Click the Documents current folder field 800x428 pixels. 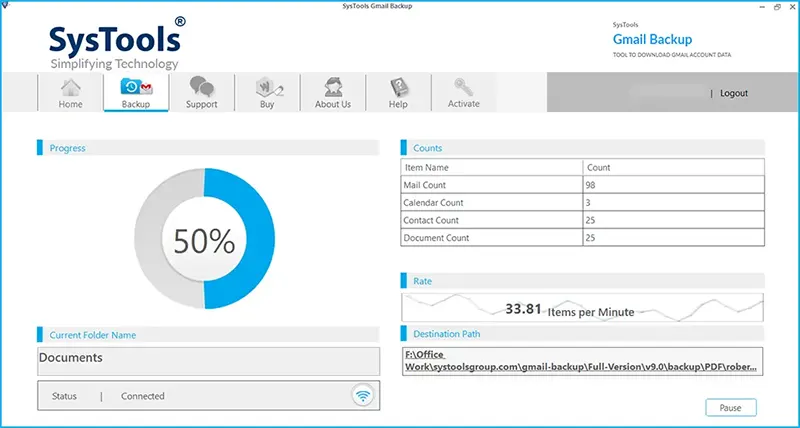tap(209, 361)
